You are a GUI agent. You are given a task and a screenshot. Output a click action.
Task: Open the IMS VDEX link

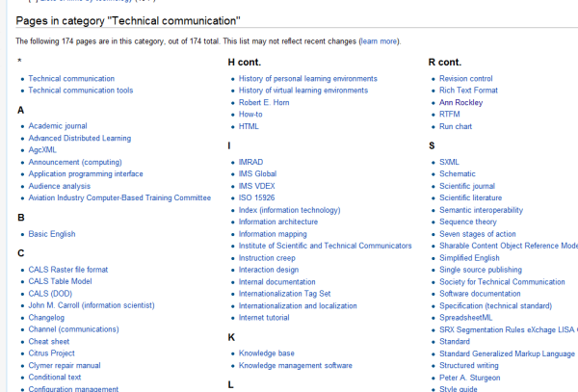pyautogui.click(x=256, y=186)
